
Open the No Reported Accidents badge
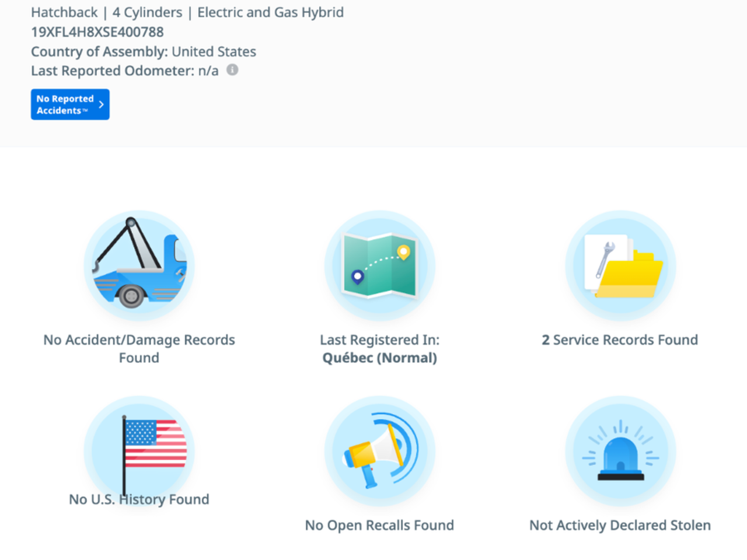65,104
